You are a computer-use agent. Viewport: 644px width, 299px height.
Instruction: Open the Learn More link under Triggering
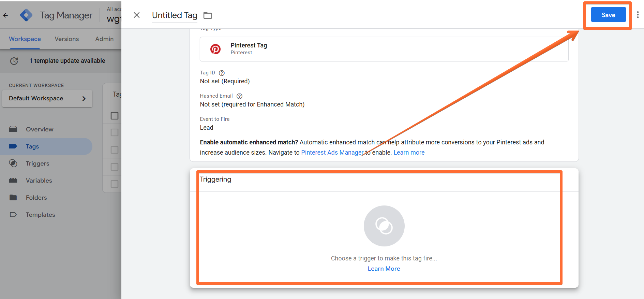(384, 269)
